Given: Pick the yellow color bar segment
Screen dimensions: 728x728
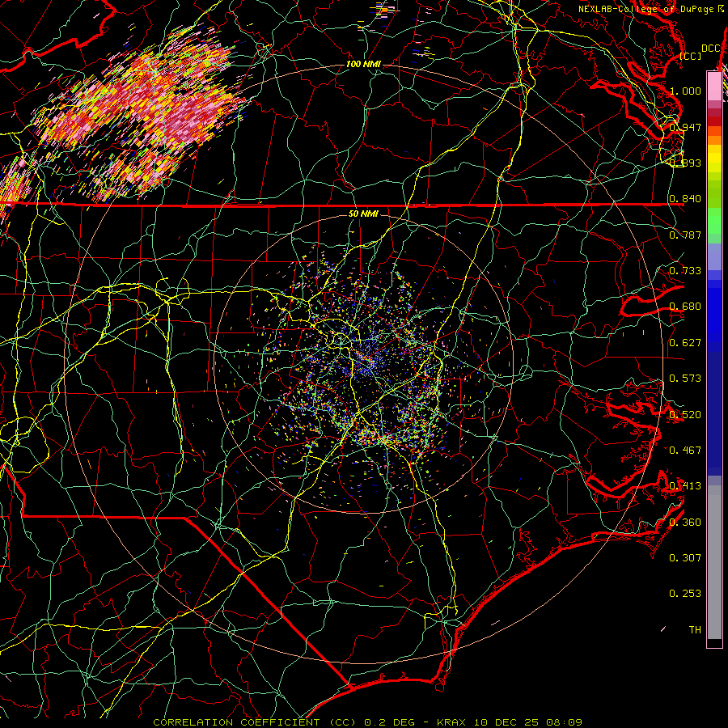Looking at the screenshot, I should click(714, 159).
